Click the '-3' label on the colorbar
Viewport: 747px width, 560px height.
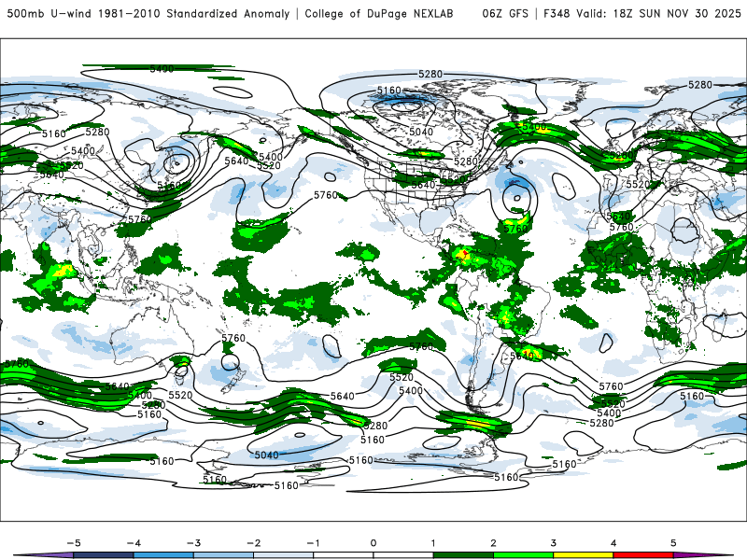pyautogui.click(x=193, y=543)
